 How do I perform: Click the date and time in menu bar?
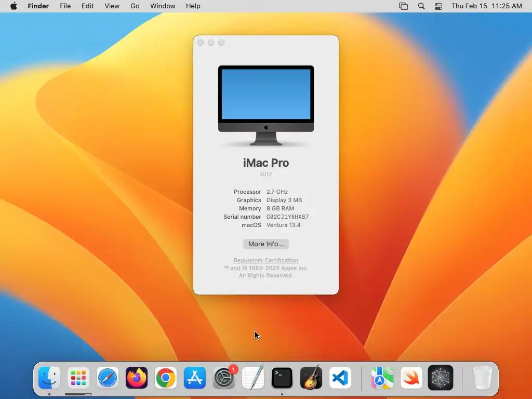[x=486, y=6]
